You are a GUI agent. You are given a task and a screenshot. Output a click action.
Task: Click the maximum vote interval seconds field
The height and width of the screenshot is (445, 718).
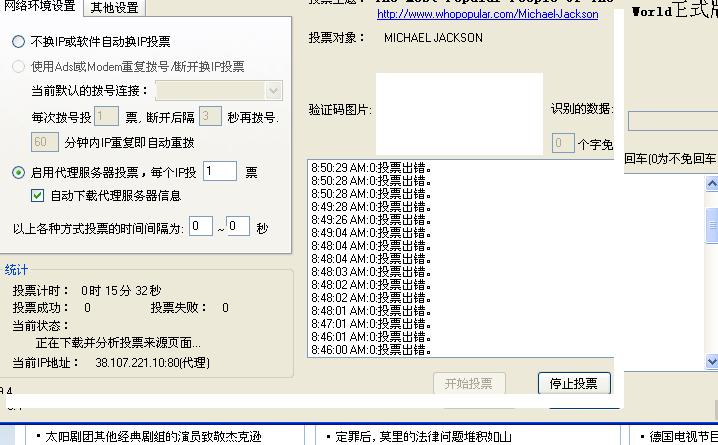[238, 227]
